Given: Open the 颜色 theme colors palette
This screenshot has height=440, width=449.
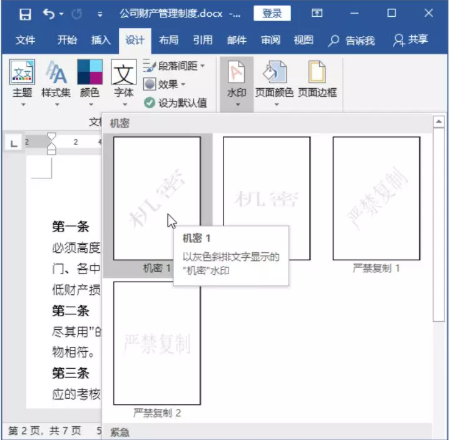Looking at the screenshot, I should [90, 72].
